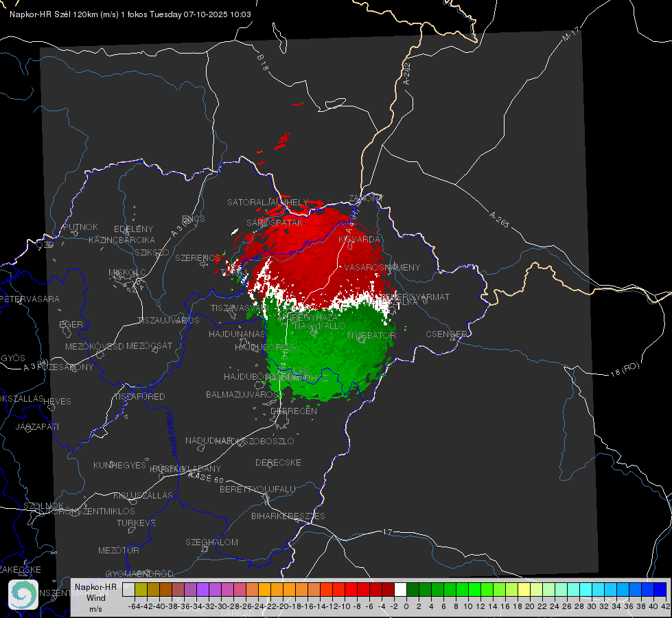Click the TISZAÚJVÁROS city label
This screenshot has height=618, width=672.
pyautogui.click(x=168, y=321)
